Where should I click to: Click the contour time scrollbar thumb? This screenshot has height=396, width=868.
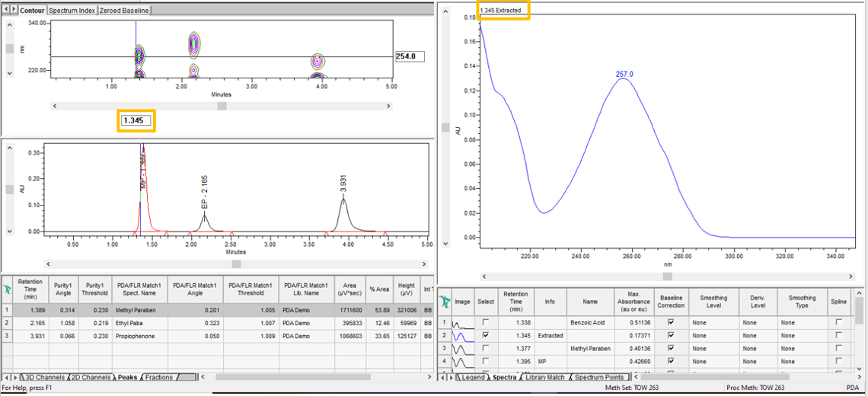coord(222,106)
